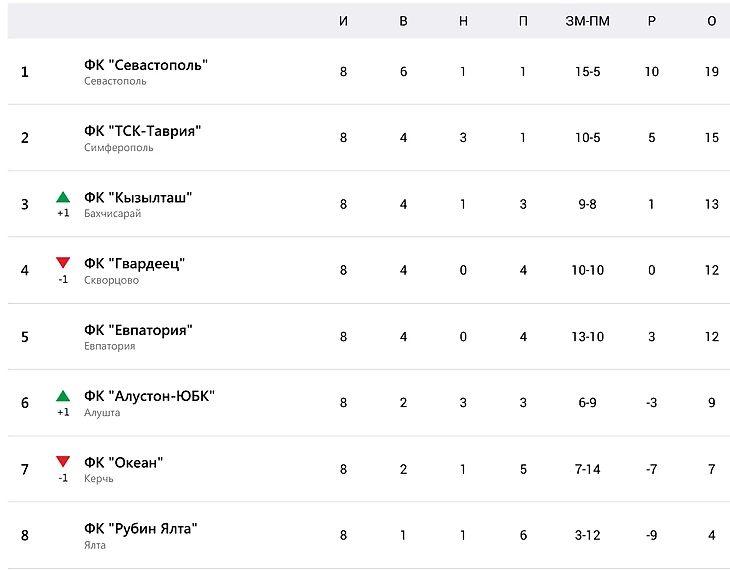Click green up arrow beside Кызылташ
This screenshot has height=570, width=730.
63,197
